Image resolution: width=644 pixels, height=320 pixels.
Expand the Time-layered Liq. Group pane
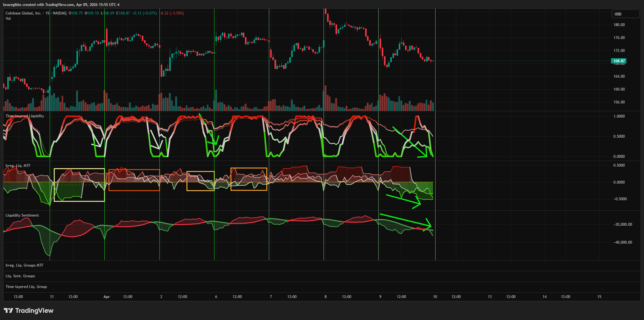click(x=26, y=287)
